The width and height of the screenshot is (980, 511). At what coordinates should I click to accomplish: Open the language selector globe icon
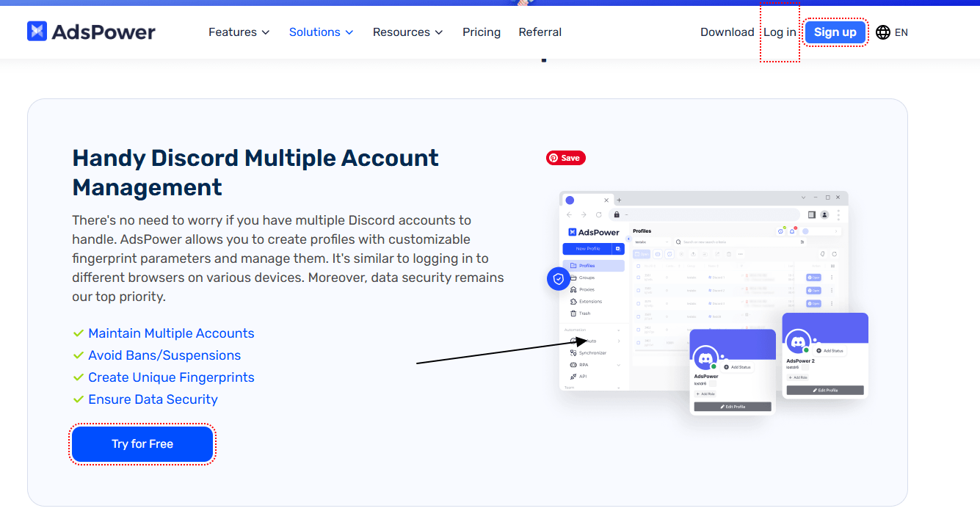click(883, 32)
